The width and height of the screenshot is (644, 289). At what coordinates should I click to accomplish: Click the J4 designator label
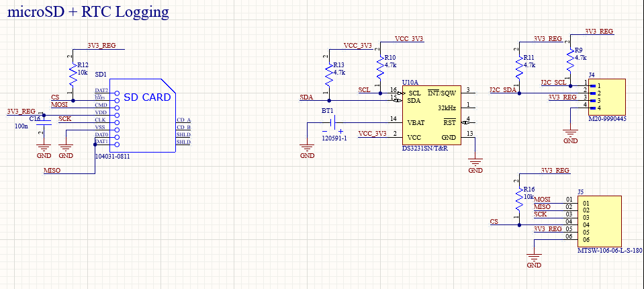click(592, 75)
